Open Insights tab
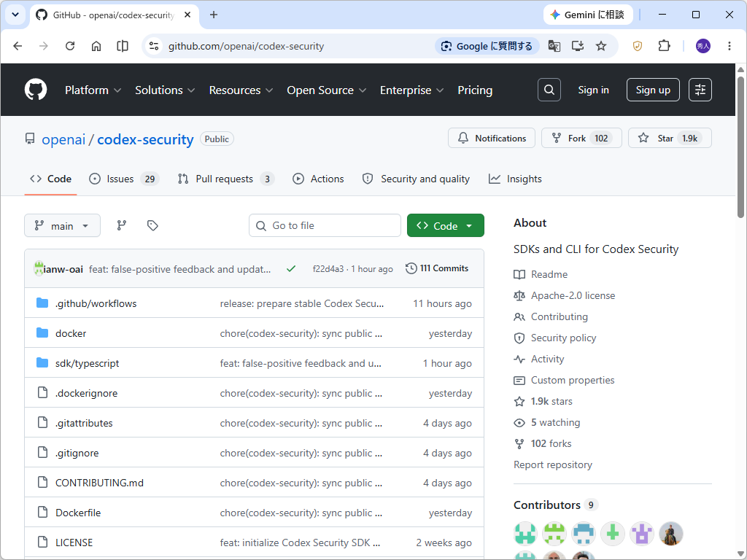The image size is (747, 560). [516, 179]
